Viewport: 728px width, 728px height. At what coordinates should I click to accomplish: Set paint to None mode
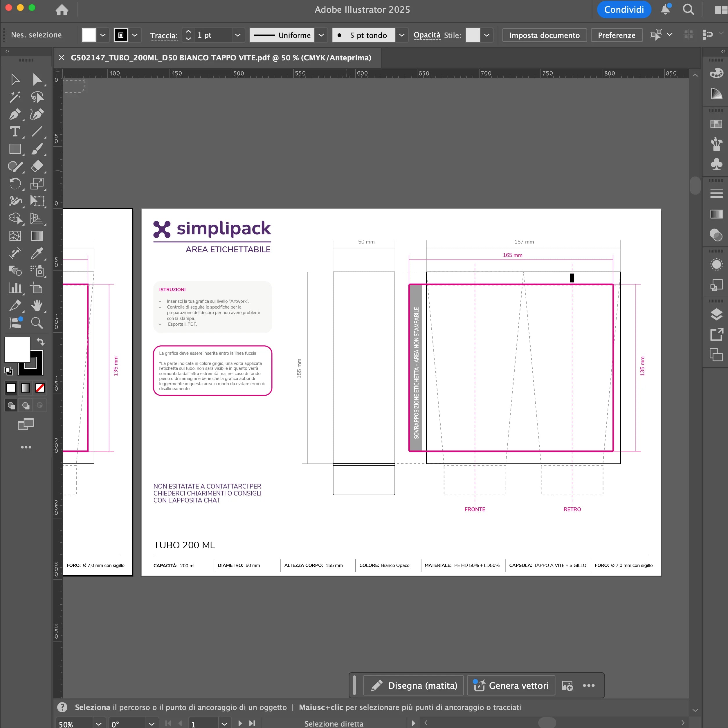pyautogui.click(x=40, y=388)
